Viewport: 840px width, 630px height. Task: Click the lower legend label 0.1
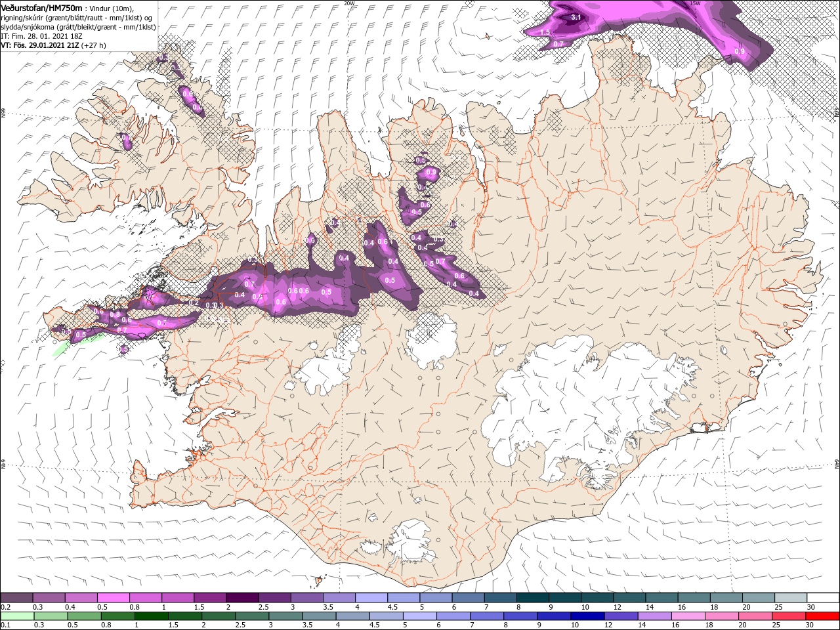pyautogui.click(x=6, y=625)
